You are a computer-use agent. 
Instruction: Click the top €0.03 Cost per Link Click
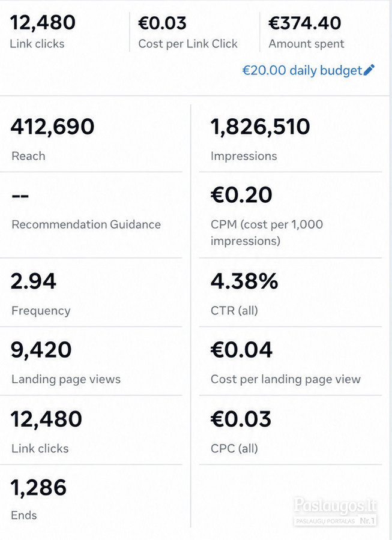pyautogui.click(x=188, y=31)
